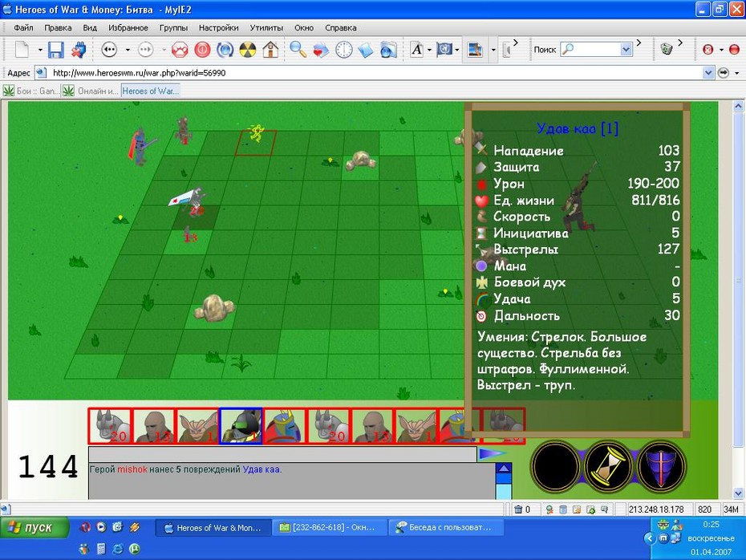Image resolution: width=746 pixels, height=560 pixels.
Task: Click the Save floppy disk icon
Action: (56, 50)
